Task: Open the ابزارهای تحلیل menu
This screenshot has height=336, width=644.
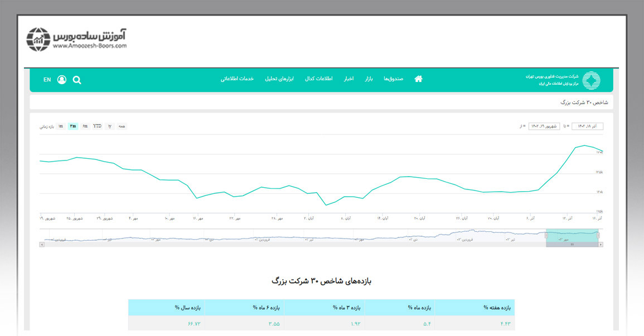Action: pos(279,79)
